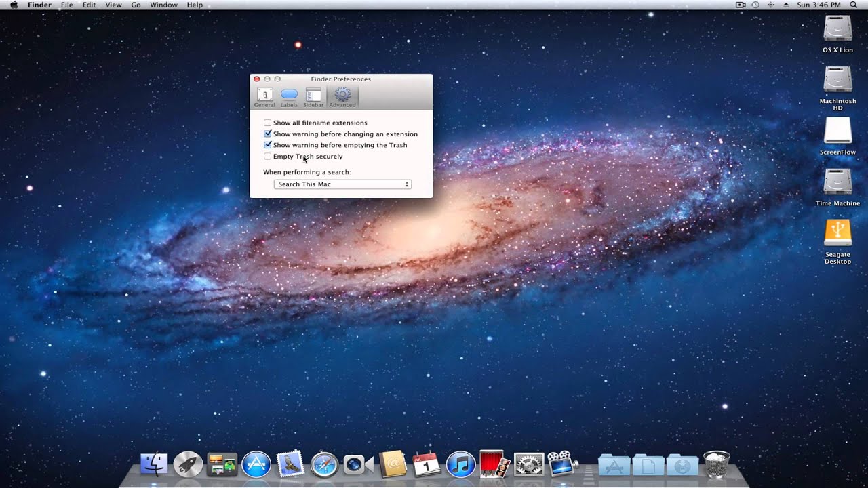
Task: Open iCal calendar in the Dock
Action: coord(427,464)
